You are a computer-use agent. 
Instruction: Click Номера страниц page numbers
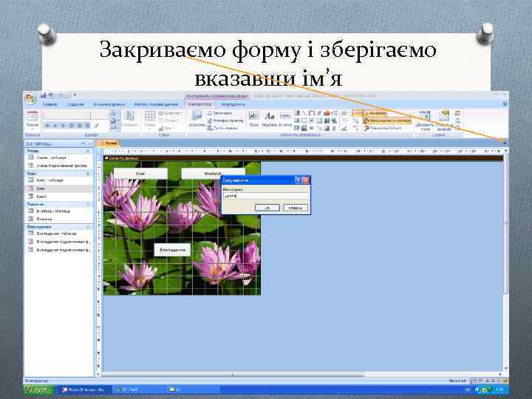tap(225, 120)
